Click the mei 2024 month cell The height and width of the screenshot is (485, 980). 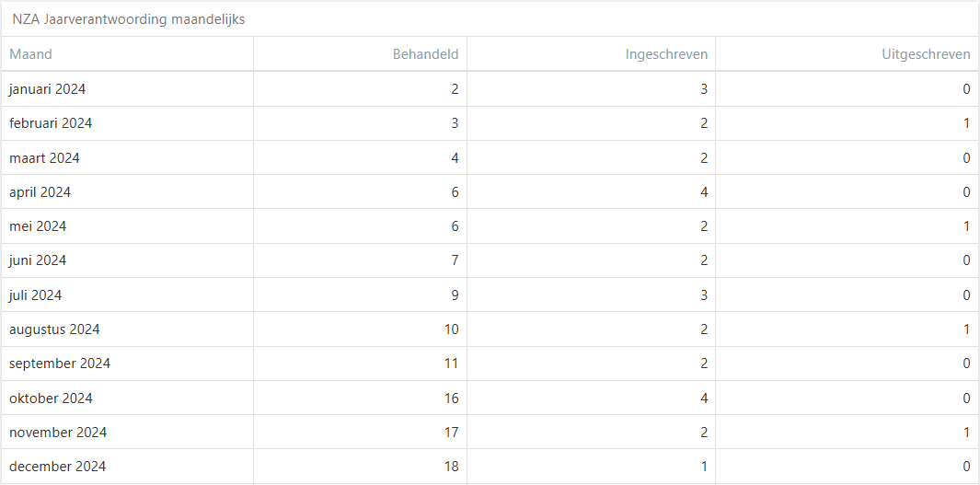tap(39, 226)
